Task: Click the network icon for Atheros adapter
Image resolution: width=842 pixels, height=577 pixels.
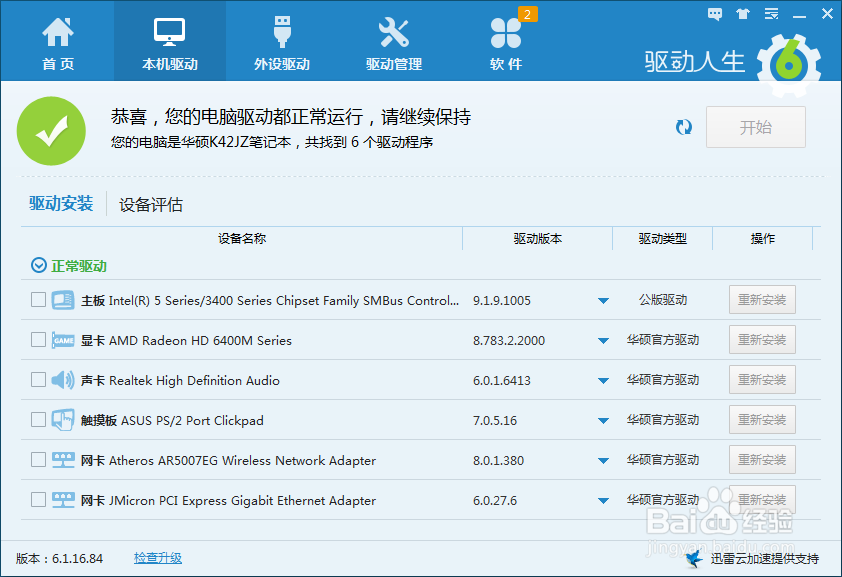Action: 63,460
